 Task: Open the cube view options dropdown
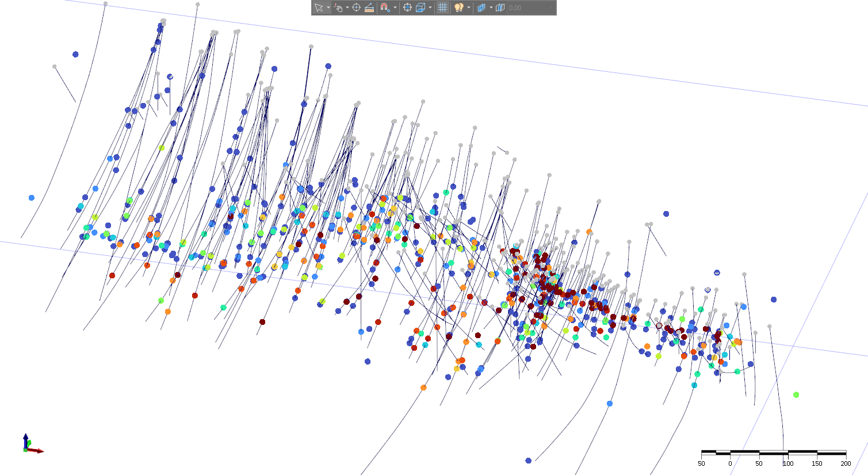(430, 7)
